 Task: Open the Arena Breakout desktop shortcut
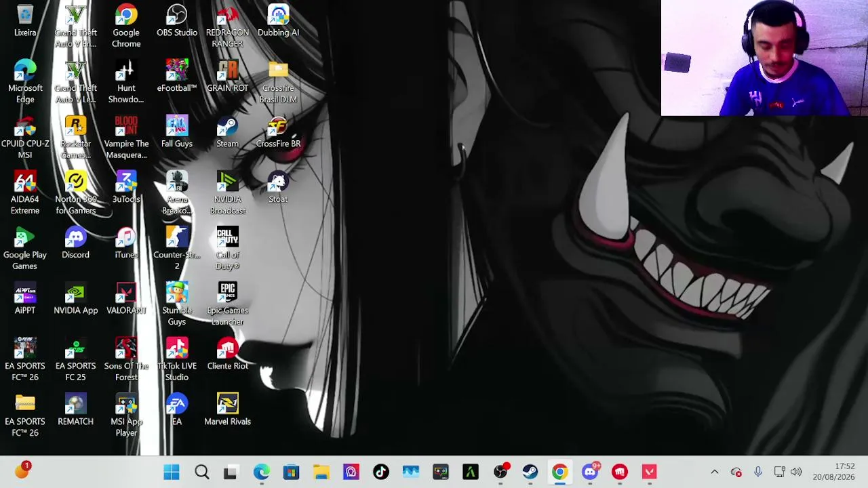[177, 193]
